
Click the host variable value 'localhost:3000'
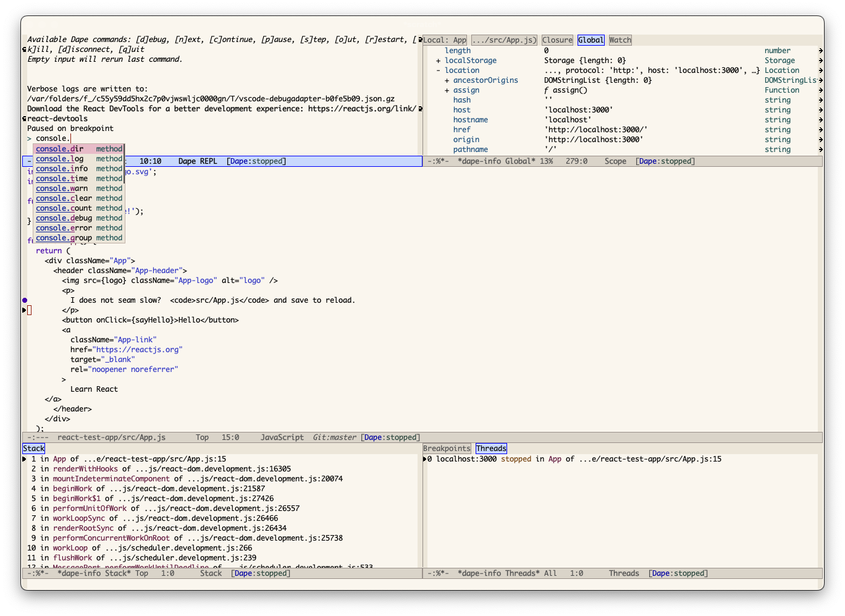578,110
